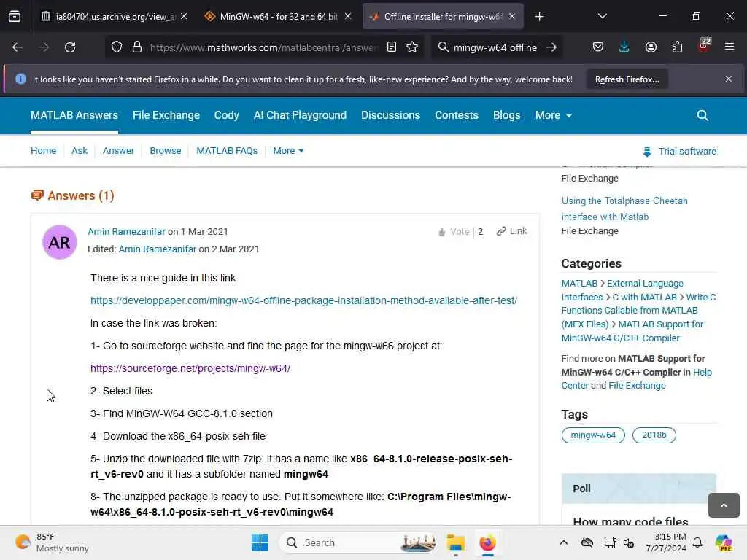Open Windows Start button
The width and height of the screenshot is (747, 560).
pyautogui.click(x=260, y=542)
